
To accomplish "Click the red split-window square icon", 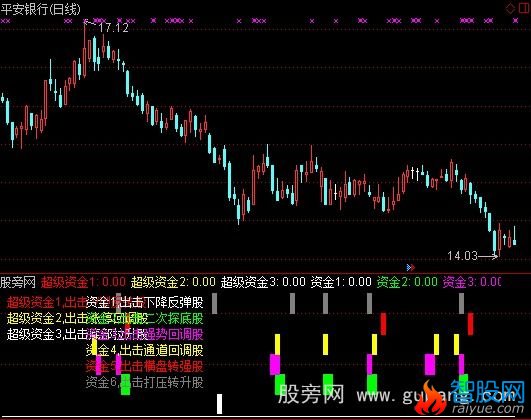I will click(x=524, y=8).
